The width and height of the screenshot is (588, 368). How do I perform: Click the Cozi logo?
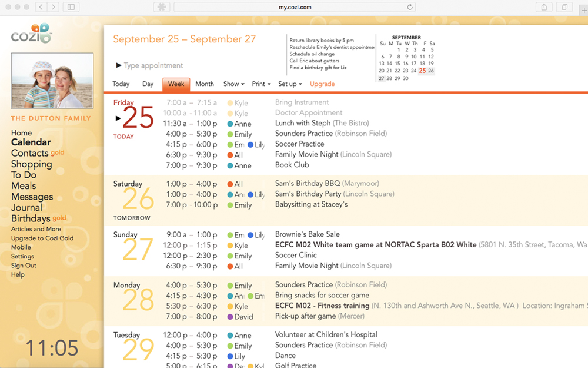pos(32,34)
